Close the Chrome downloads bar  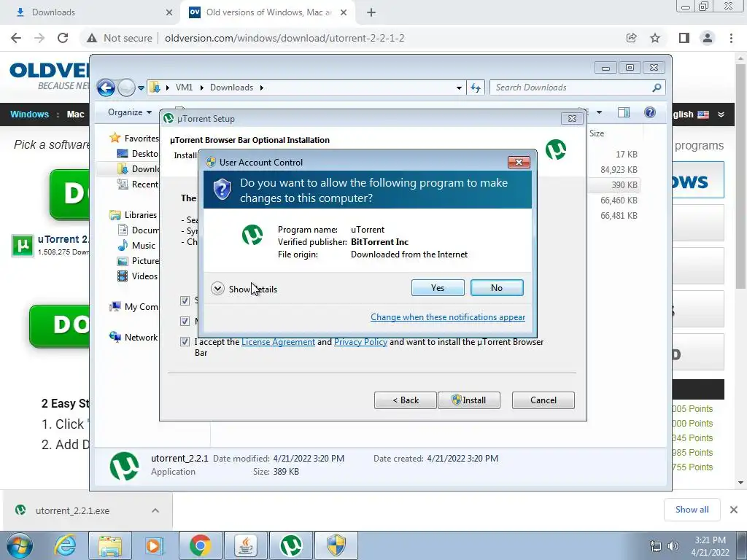click(734, 510)
